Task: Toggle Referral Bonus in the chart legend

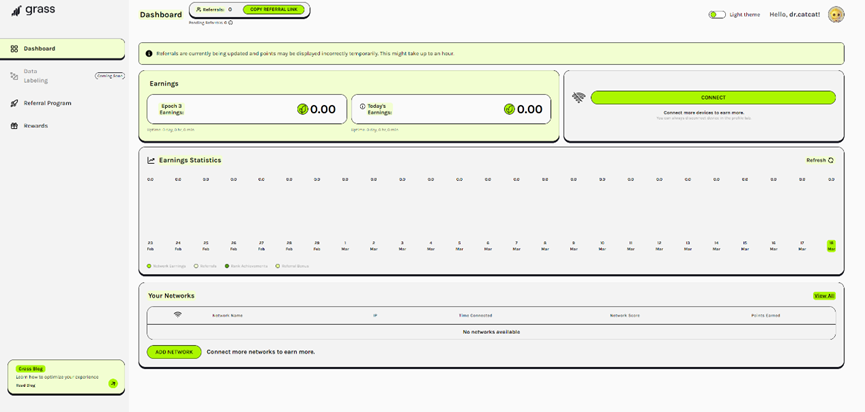Action: [x=278, y=266]
